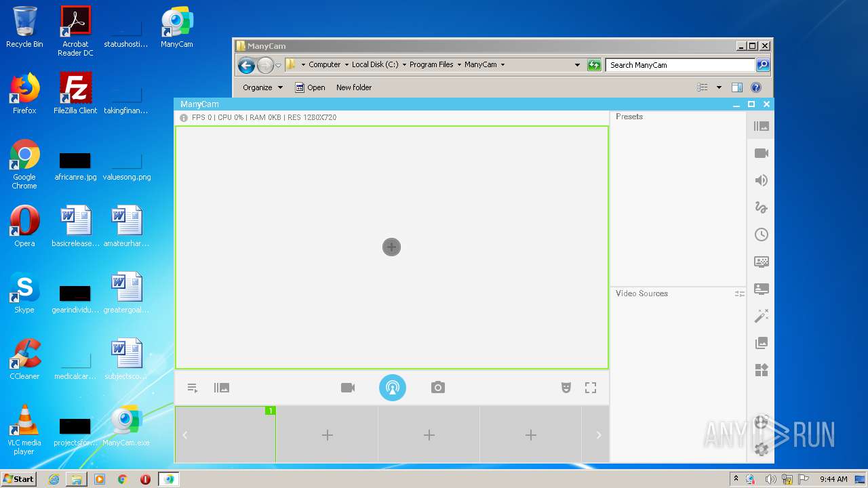Click the info icon beside FPS stats
The height and width of the screenshot is (488, 868).
183,118
